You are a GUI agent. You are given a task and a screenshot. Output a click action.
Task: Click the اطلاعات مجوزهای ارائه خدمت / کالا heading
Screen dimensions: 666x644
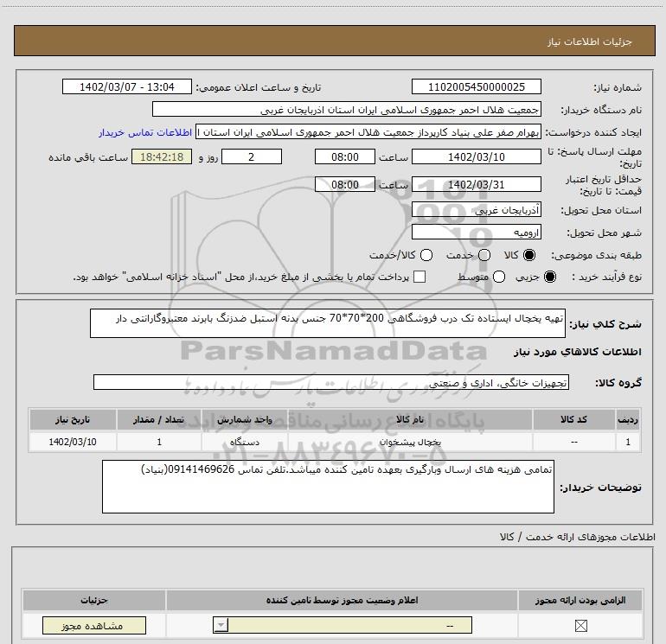tap(577, 537)
